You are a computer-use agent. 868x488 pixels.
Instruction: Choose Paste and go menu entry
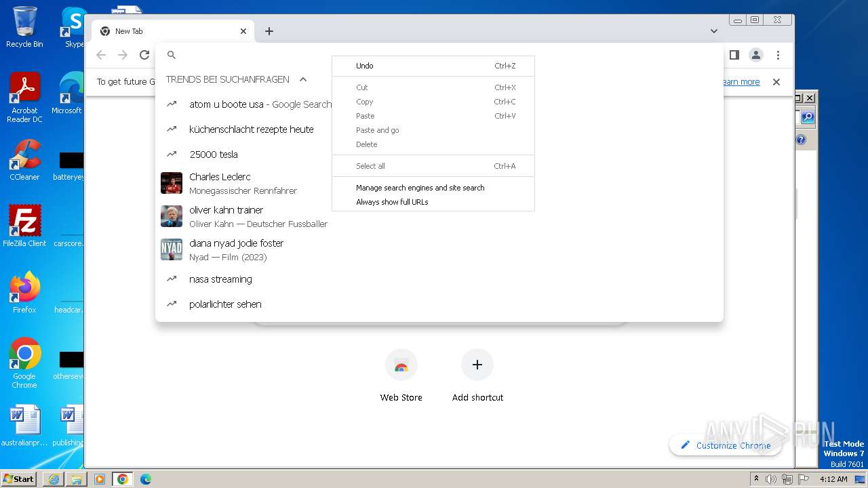(x=433, y=130)
